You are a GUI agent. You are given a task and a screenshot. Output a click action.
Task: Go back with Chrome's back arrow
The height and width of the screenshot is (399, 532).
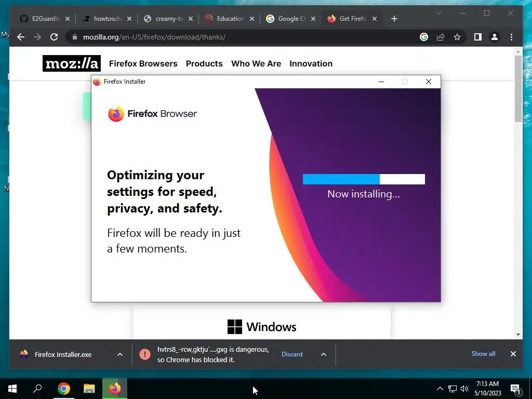21,37
